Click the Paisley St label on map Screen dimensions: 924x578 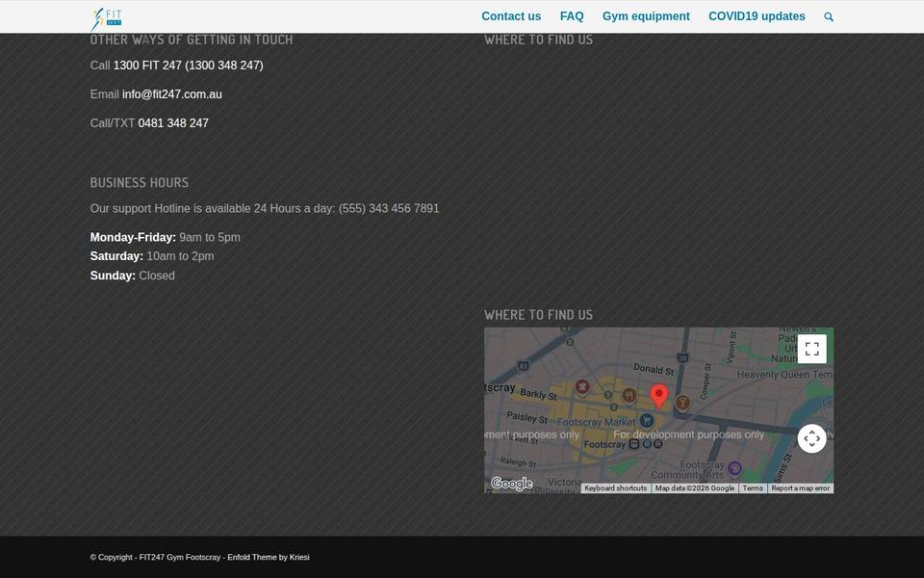(526, 417)
